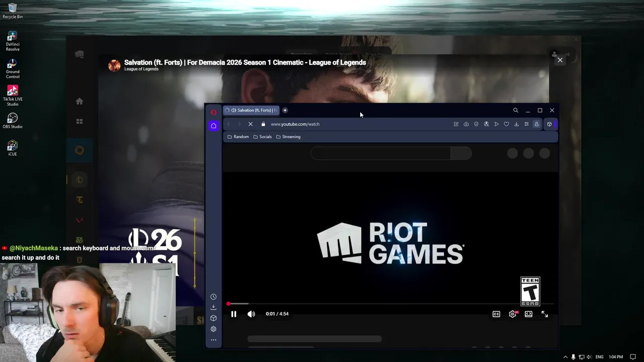Open the DaVinci Resolve desktop shortcut
This screenshot has height=362, width=644.
[13, 41]
